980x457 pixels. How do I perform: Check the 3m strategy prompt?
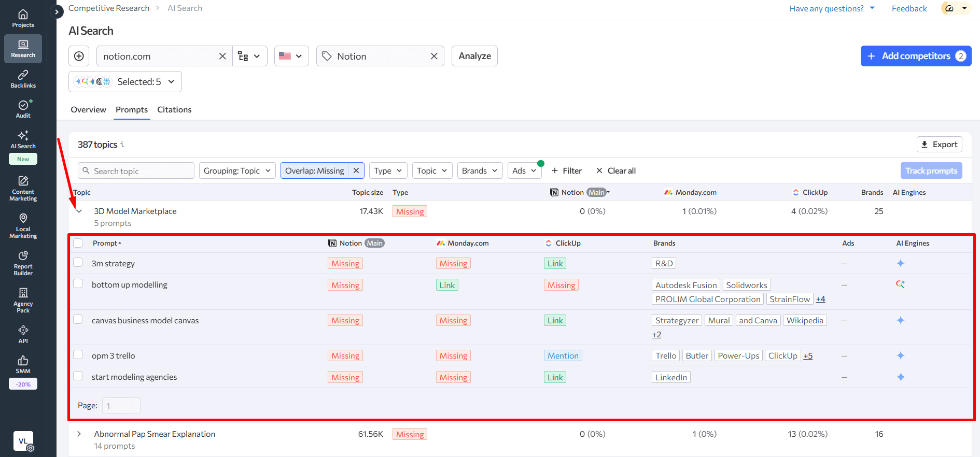[78, 262]
